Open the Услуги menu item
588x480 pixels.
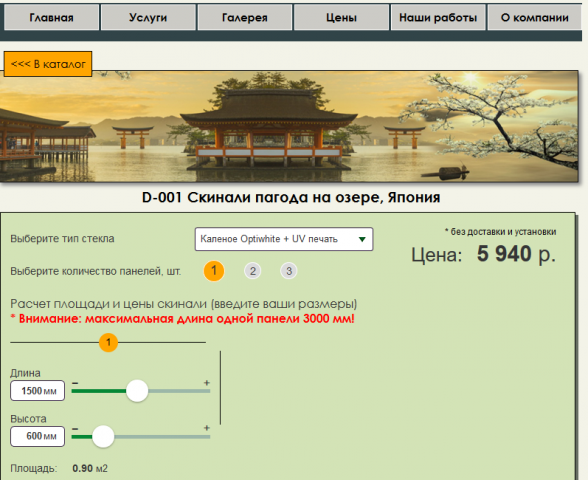coord(148,17)
